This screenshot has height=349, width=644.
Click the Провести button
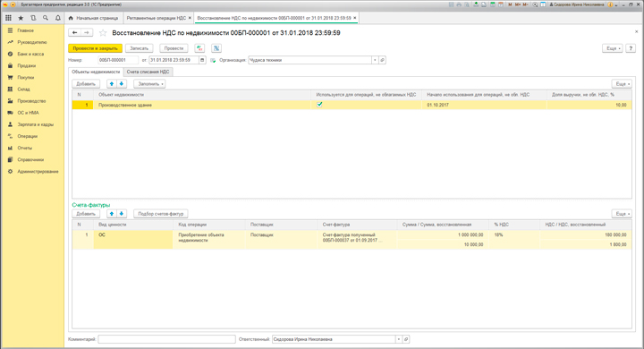[x=174, y=48]
